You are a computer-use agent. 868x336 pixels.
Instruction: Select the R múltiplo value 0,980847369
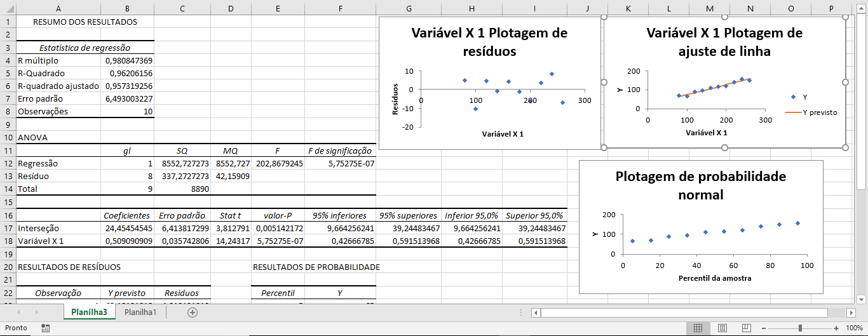[x=127, y=60]
